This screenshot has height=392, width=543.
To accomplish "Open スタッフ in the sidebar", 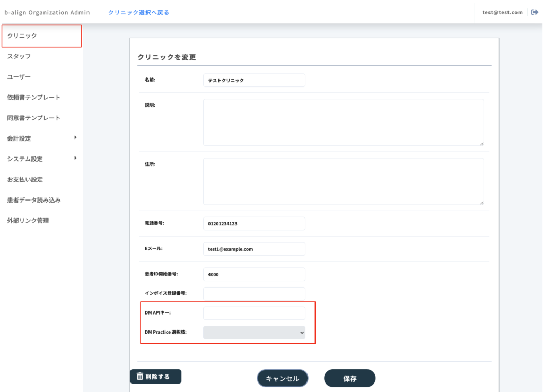I will (x=19, y=56).
